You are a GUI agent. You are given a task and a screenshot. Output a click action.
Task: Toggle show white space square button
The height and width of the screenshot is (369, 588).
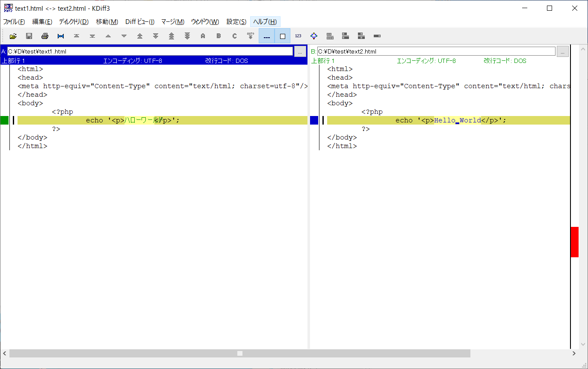click(282, 36)
